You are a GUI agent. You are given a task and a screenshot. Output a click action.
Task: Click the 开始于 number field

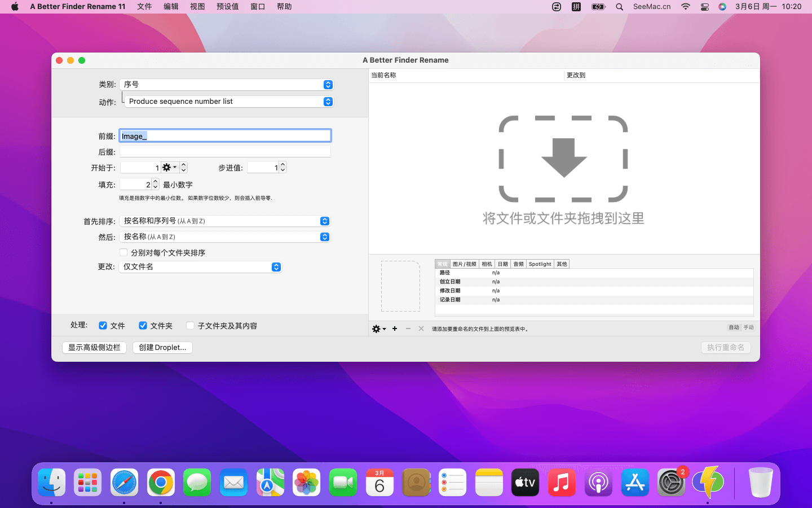pos(140,168)
